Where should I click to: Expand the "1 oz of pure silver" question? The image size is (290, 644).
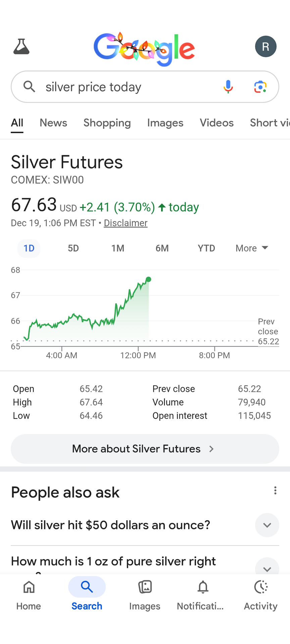click(267, 568)
